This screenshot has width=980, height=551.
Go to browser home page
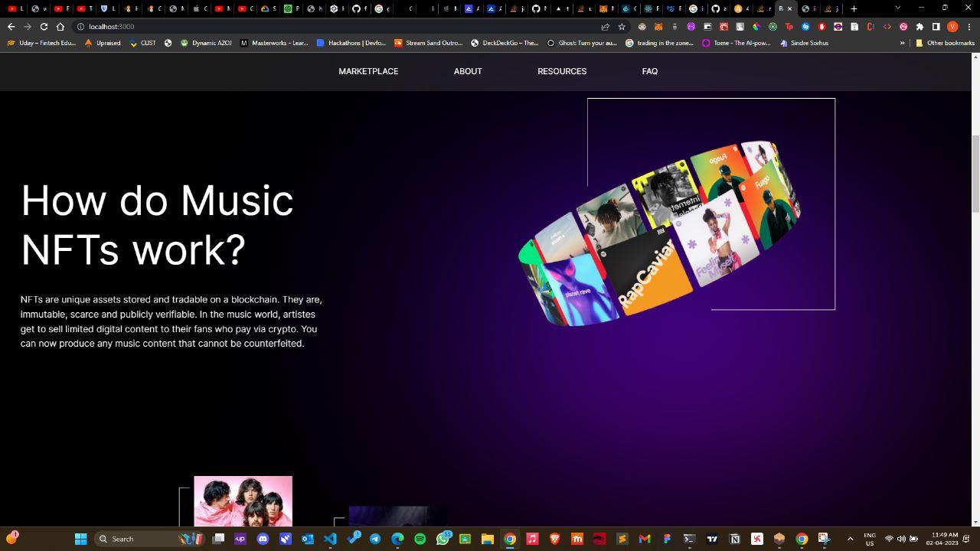(x=60, y=27)
